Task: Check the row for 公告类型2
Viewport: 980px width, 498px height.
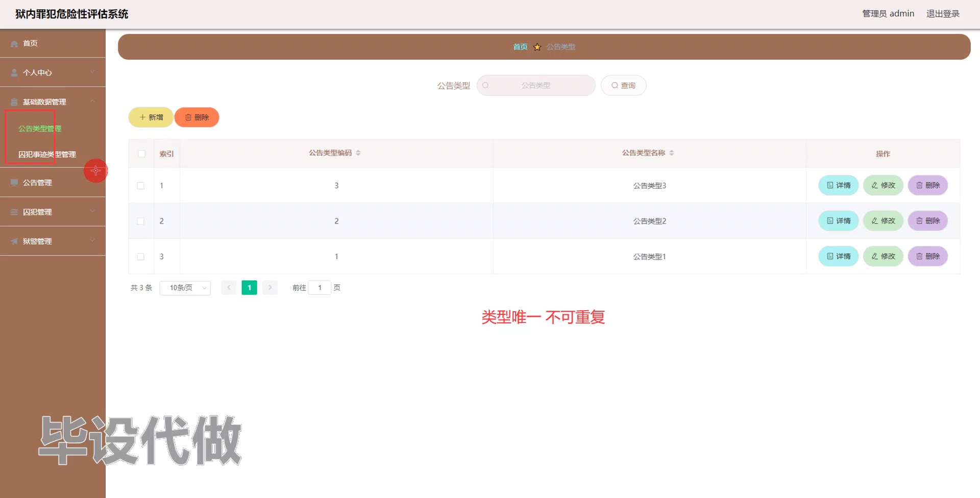Action: point(141,221)
